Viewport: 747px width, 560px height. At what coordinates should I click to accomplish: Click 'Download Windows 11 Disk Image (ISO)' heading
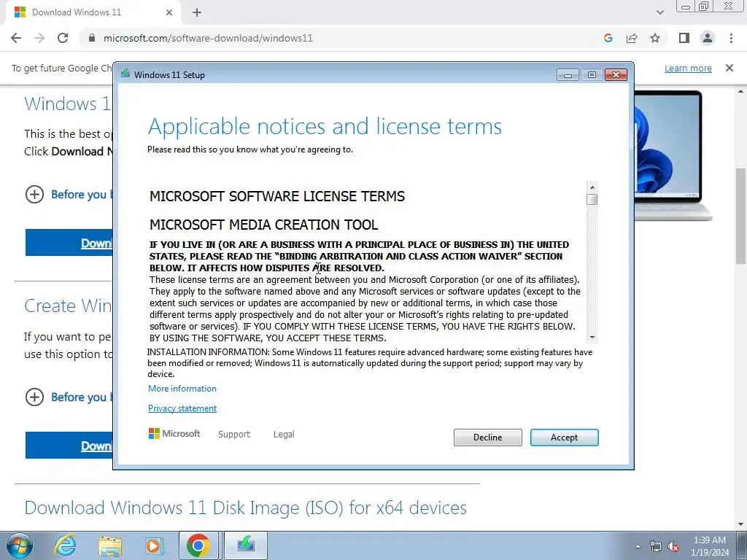pyautogui.click(x=245, y=507)
